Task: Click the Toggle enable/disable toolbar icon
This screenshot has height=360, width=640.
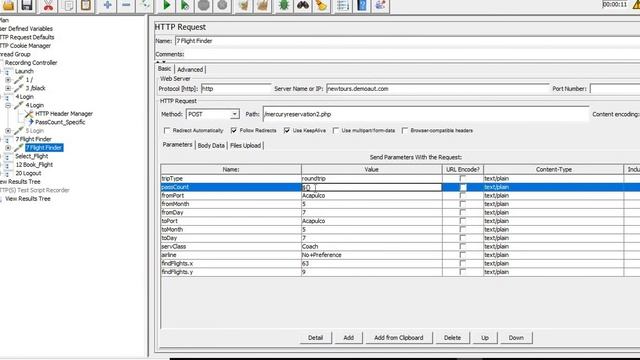Action: [x=145, y=5]
